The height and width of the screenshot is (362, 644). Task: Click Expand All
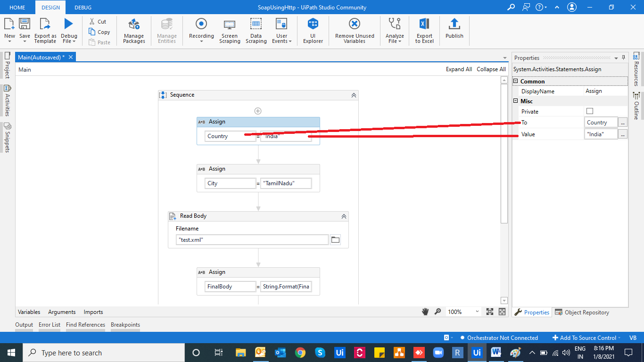(x=459, y=69)
